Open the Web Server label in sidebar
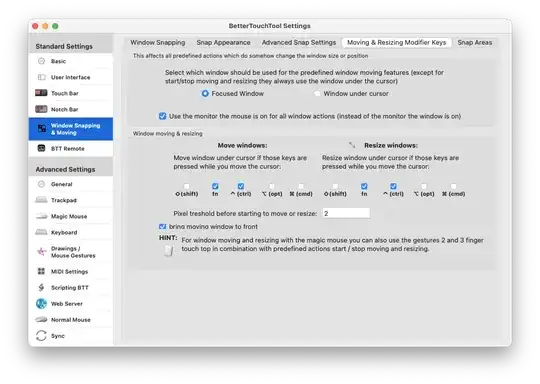The height and width of the screenshot is (384, 540). click(x=67, y=304)
